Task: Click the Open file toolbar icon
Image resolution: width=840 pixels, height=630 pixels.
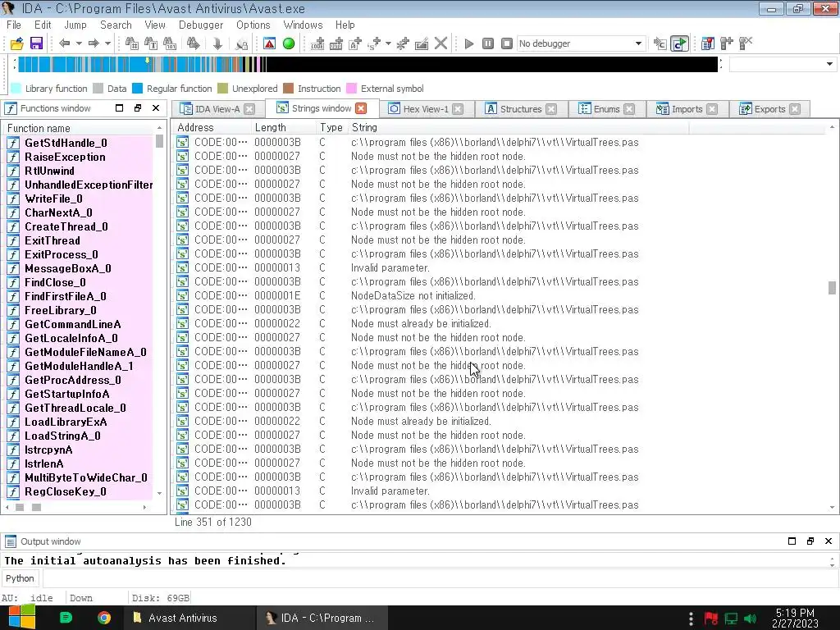Action: pos(17,43)
